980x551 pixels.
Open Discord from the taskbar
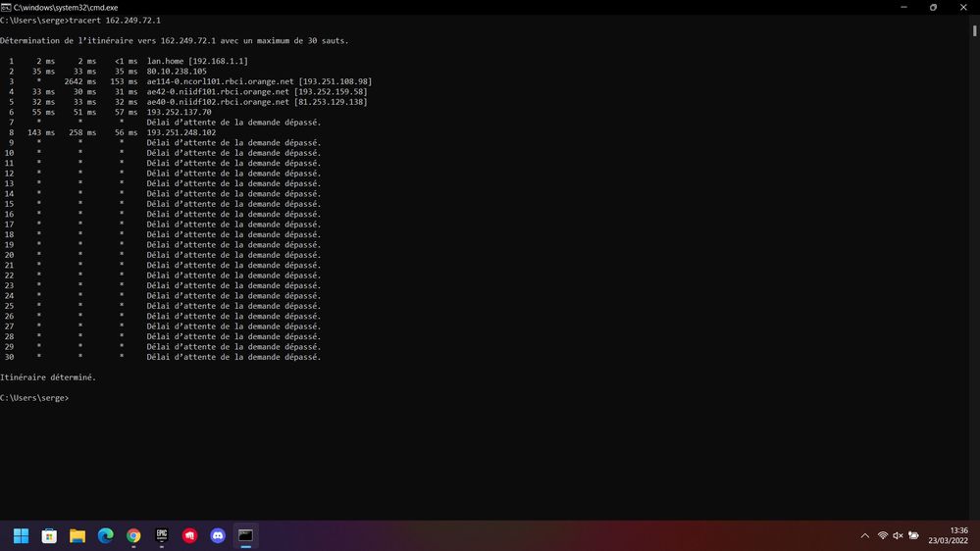(218, 535)
